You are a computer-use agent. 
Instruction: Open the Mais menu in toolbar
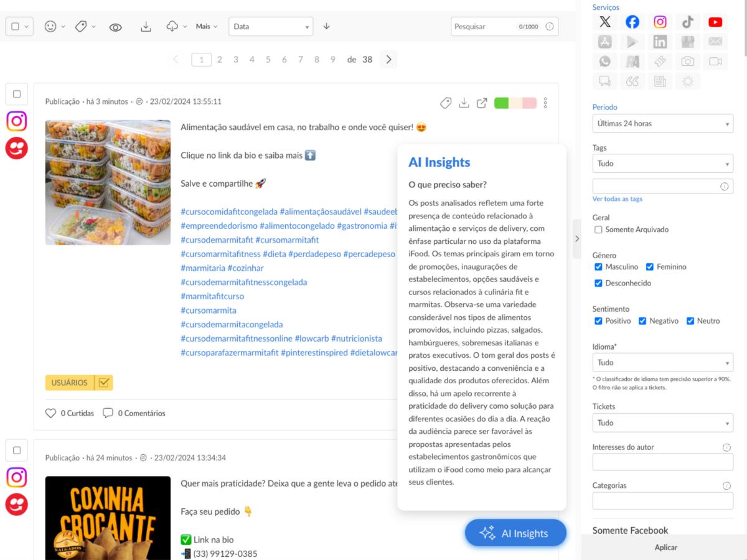pyautogui.click(x=207, y=27)
